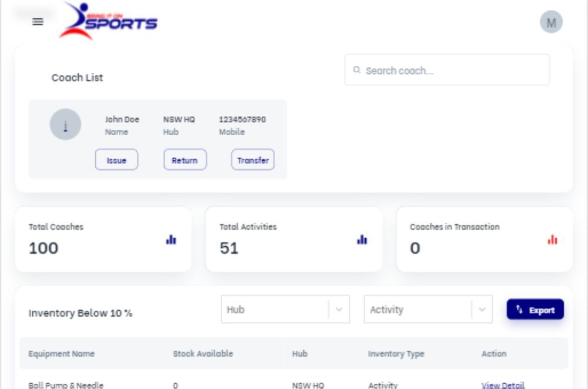Select the Issue action for John Doe

point(116,159)
